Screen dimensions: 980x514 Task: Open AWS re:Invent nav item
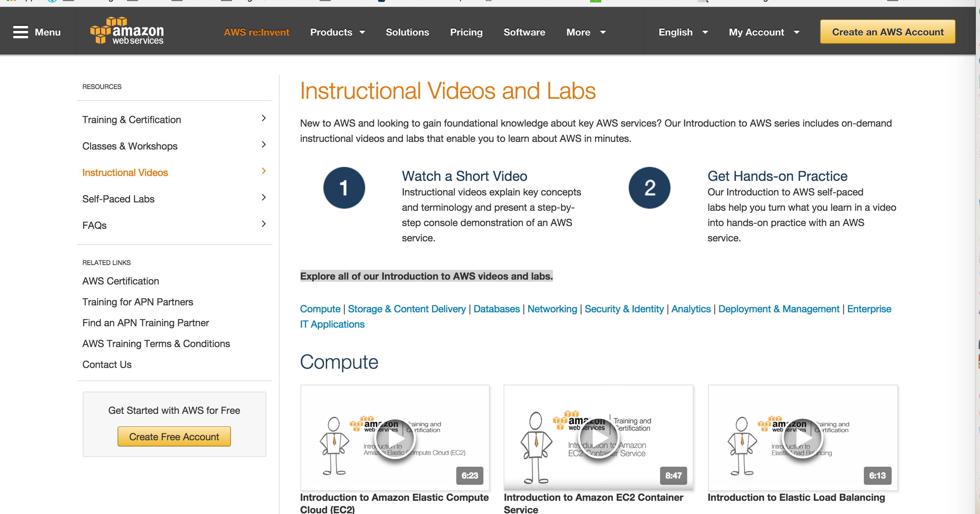click(256, 32)
